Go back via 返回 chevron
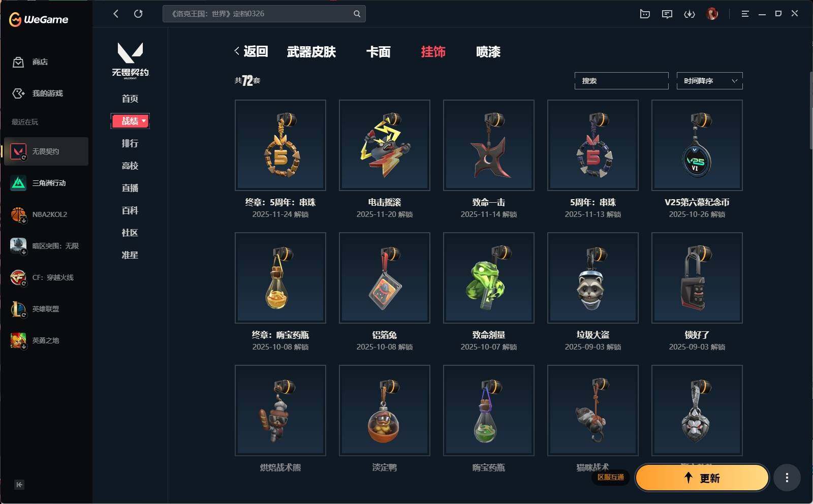 [x=251, y=51]
